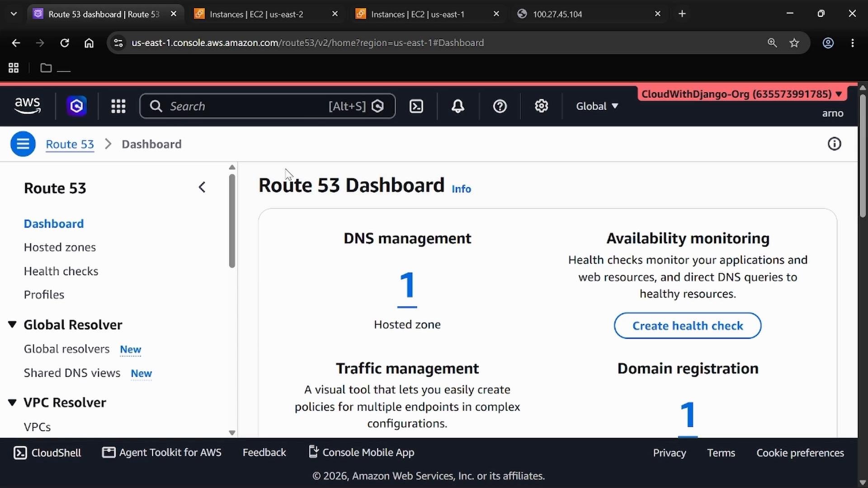The image size is (868, 488).
Task: Open Health checks in the sidebar
Action: pos(61,271)
